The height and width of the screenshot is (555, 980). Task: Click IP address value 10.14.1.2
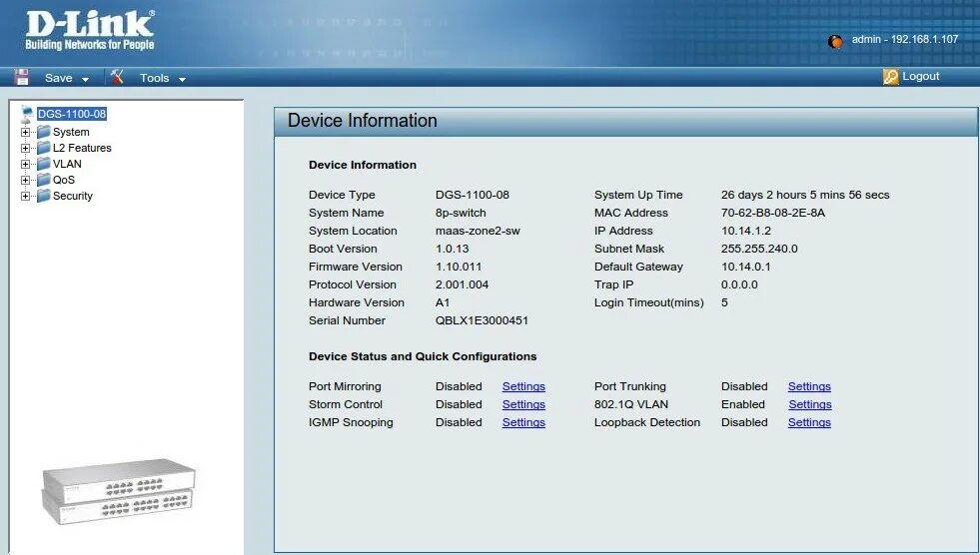[746, 231]
